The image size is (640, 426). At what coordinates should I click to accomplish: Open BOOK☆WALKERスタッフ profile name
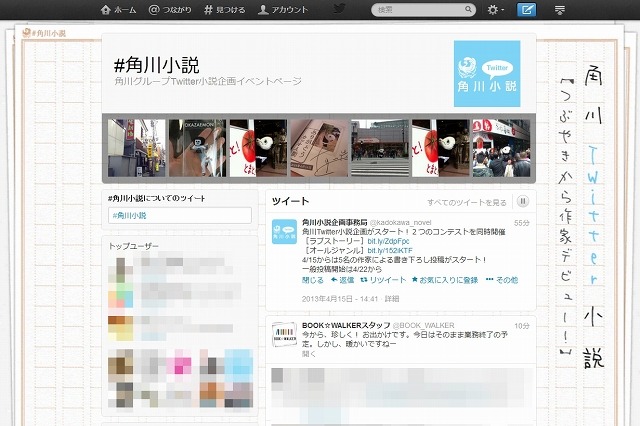click(x=346, y=325)
